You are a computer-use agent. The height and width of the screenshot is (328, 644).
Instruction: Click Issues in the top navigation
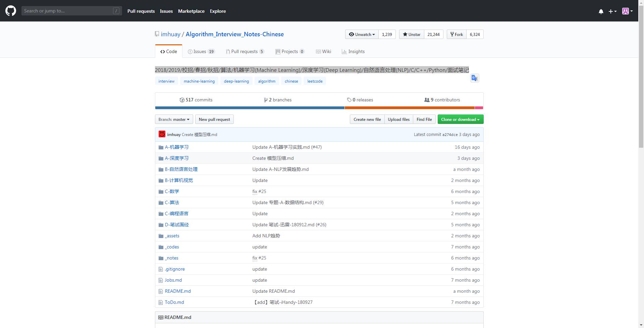tap(166, 11)
